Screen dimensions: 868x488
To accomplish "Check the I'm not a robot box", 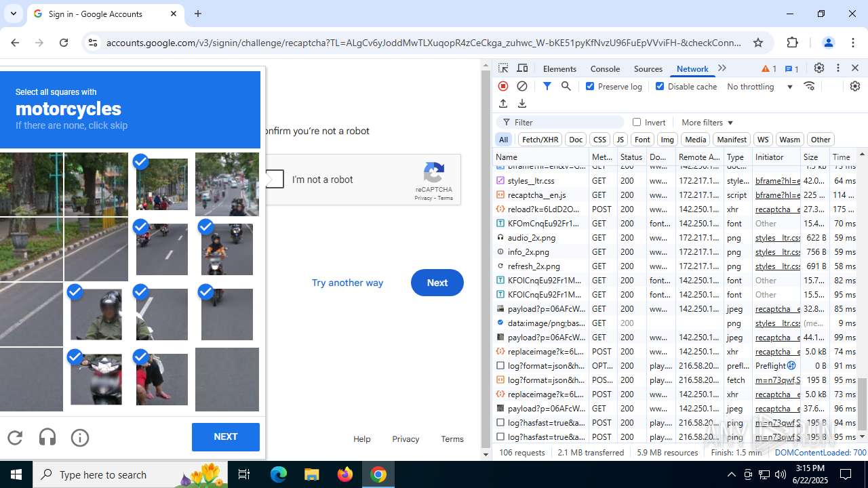I will coord(274,179).
